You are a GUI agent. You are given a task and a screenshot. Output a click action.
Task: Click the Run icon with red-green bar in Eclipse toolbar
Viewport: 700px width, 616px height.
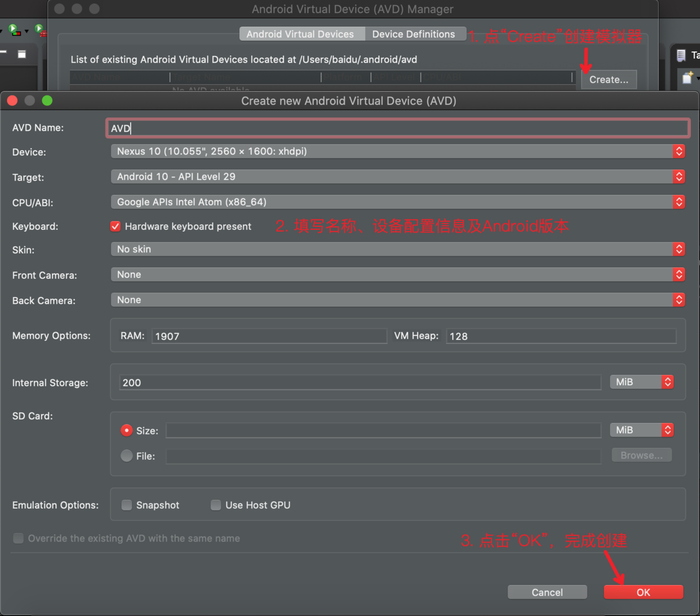tap(15, 30)
